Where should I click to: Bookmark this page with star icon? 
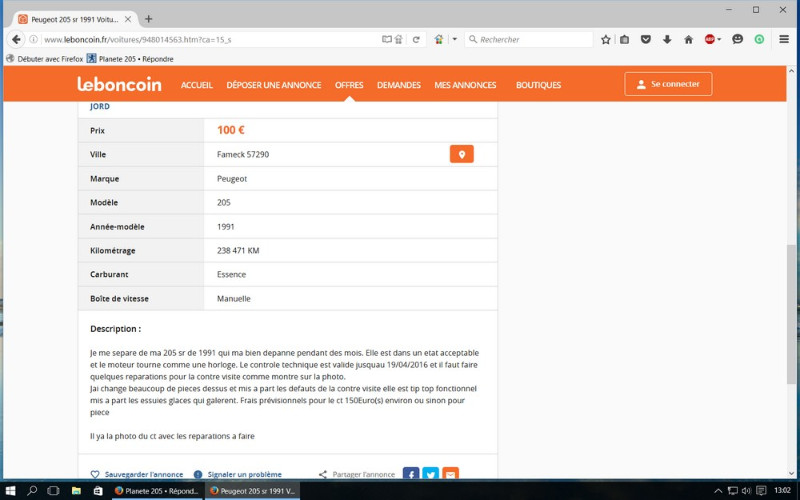606,39
